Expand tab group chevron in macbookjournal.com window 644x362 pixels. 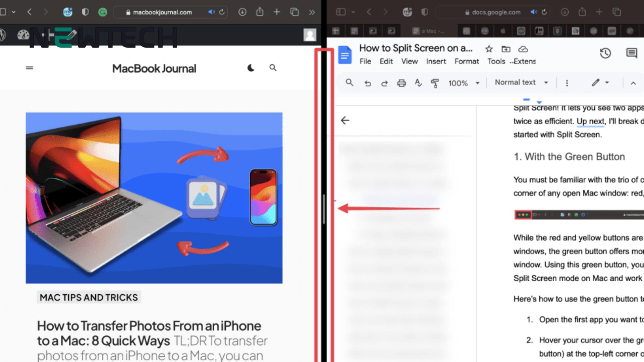point(14,12)
